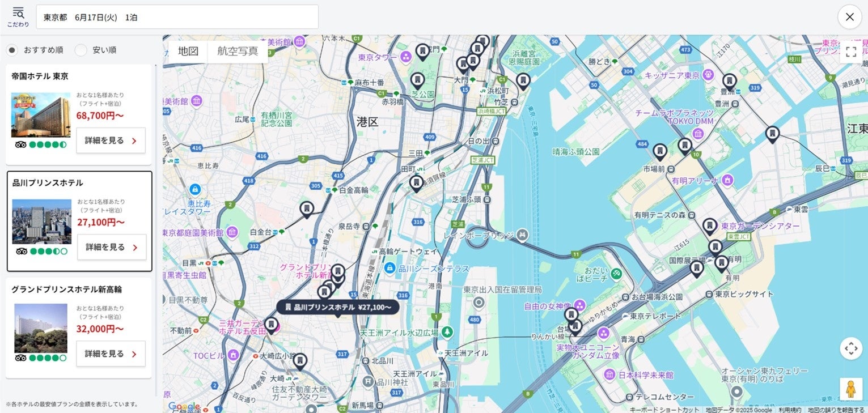Viewport: 868px width, 413px height.
Task: Click the 恵比寿ガーデンプレイスタワー shopping icon
Action: (x=195, y=189)
